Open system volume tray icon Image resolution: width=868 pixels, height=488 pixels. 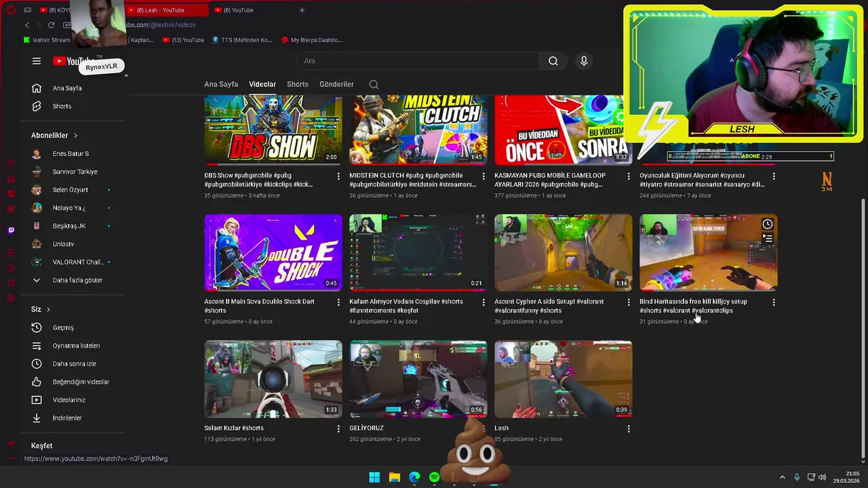click(823, 477)
